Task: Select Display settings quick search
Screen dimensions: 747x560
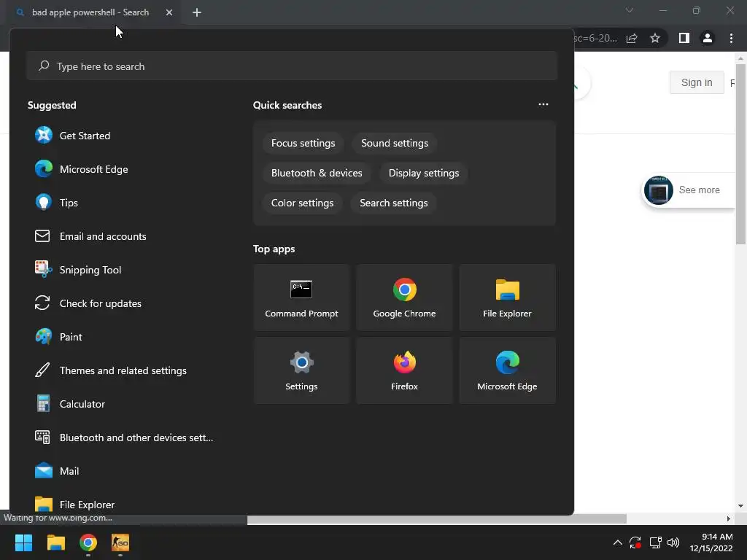Action: coord(424,174)
